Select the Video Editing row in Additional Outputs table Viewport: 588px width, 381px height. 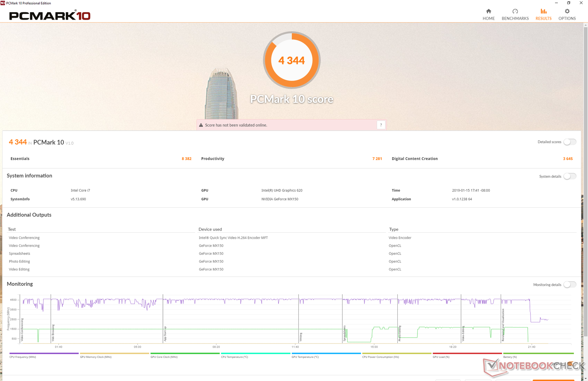[x=292, y=270]
